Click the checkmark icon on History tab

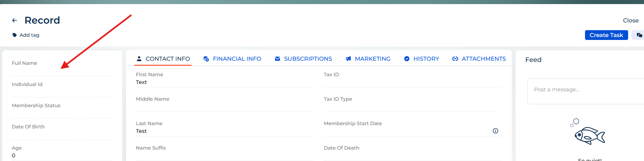click(x=407, y=59)
